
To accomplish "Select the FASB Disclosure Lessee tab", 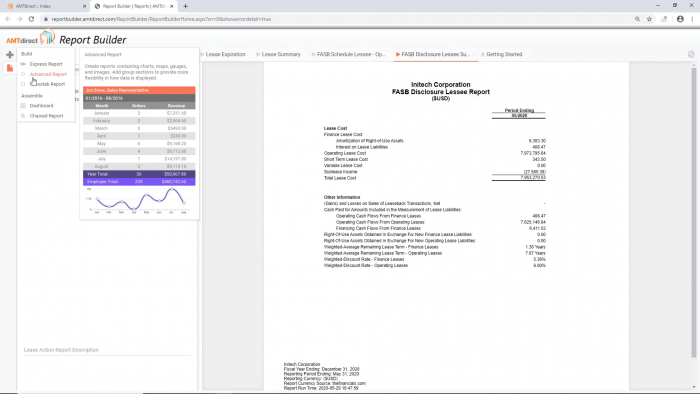I will point(435,54).
